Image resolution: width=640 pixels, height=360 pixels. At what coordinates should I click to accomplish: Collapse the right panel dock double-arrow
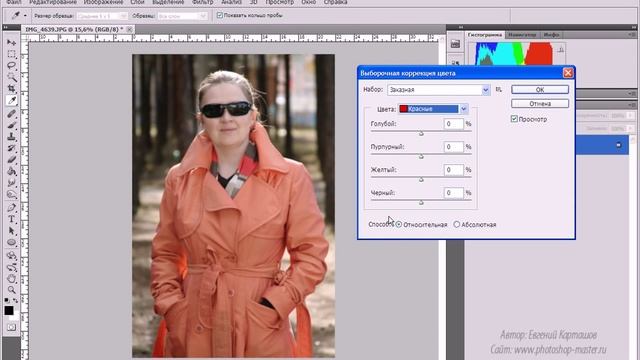pos(633,27)
